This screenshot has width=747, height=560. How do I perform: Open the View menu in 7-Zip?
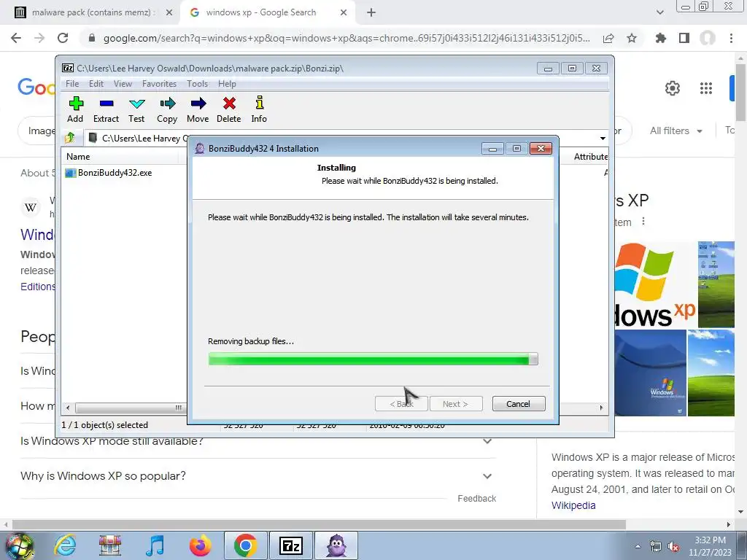point(123,84)
